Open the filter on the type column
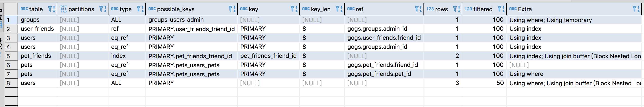 click(x=139, y=9)
